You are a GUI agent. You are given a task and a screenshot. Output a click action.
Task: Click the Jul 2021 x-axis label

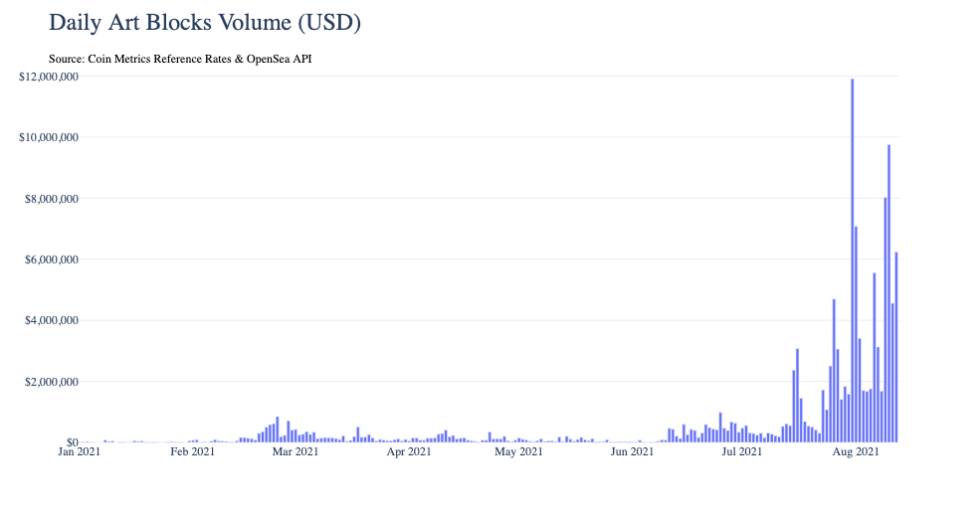tap(742, 451)
